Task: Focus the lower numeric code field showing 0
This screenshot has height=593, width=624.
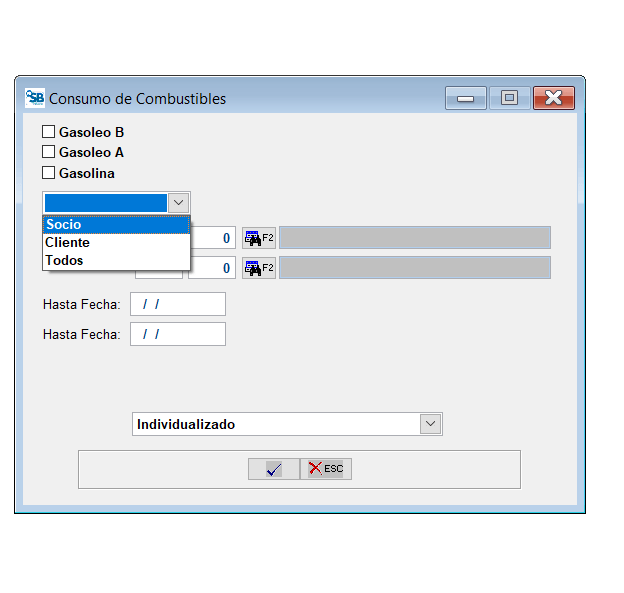Action: pos(213,268)
